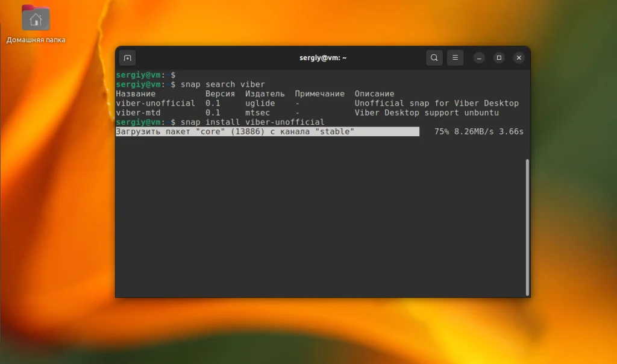Image resolution: width=617 pixels, height=364 pixels.
Task: Maximize the terminal window
Action: 499,58
